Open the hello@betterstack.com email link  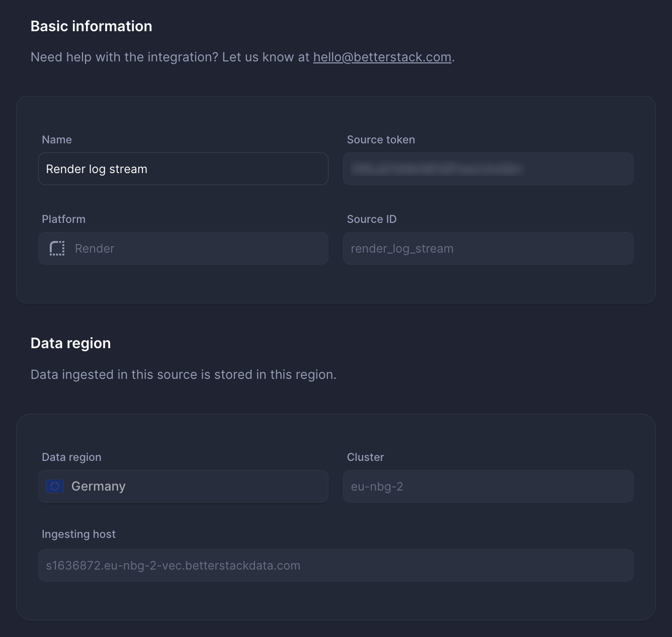pos(382,57)
